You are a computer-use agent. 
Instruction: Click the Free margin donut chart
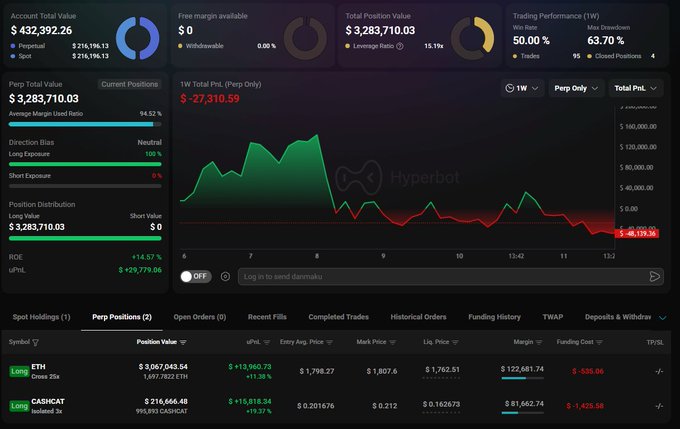click(305, 38)
